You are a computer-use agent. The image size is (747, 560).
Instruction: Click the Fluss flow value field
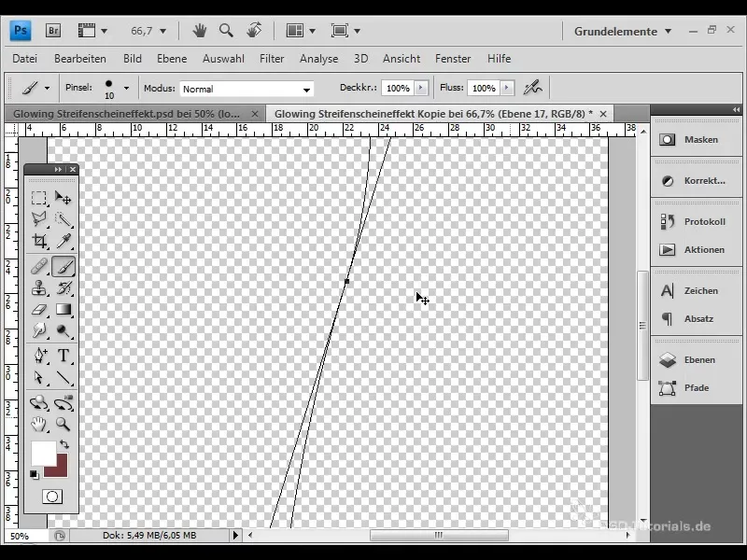[484, 88]
